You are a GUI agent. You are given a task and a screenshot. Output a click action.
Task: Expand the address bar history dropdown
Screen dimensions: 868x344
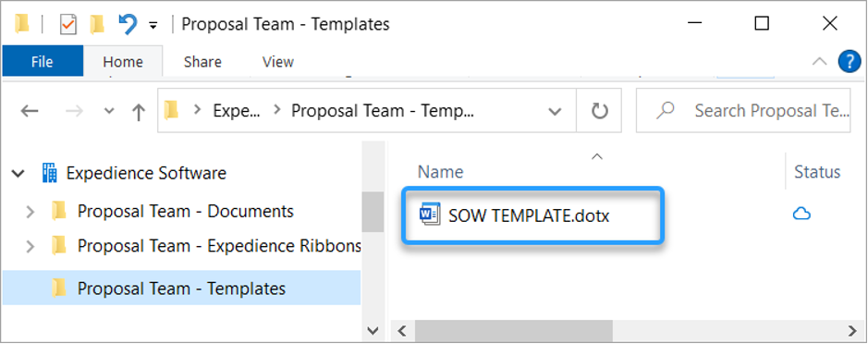(554, 111)
